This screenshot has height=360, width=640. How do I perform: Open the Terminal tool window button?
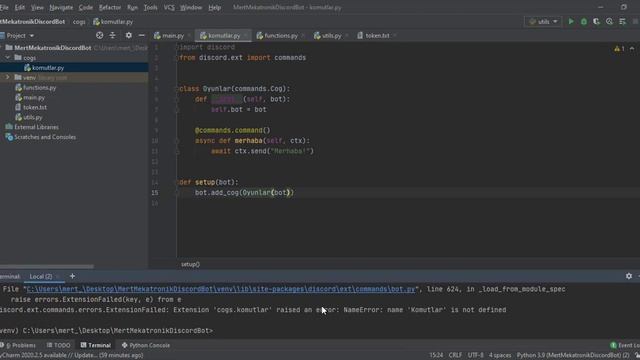tap(96, 345)
